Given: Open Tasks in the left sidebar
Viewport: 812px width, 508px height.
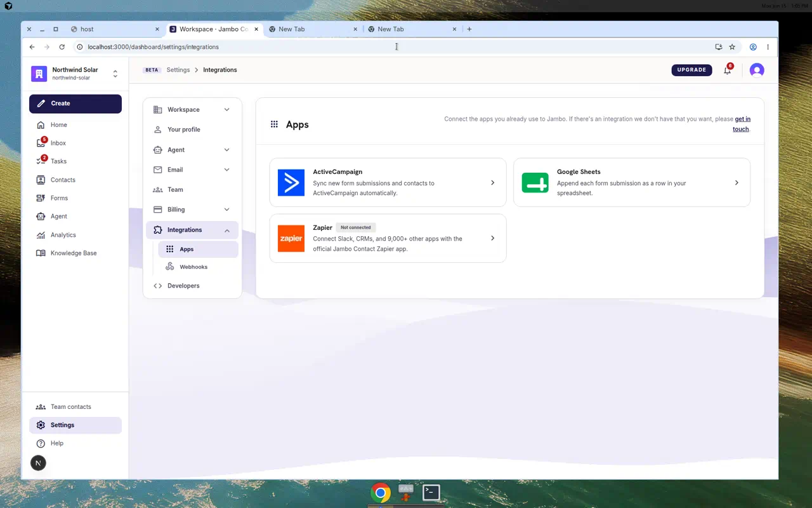Looking at the screenshot, I should coord(75,161).
